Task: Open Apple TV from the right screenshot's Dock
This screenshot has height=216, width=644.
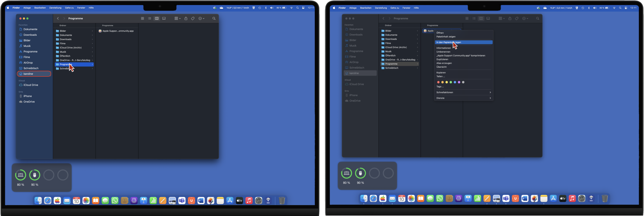Action: (563, 198)
